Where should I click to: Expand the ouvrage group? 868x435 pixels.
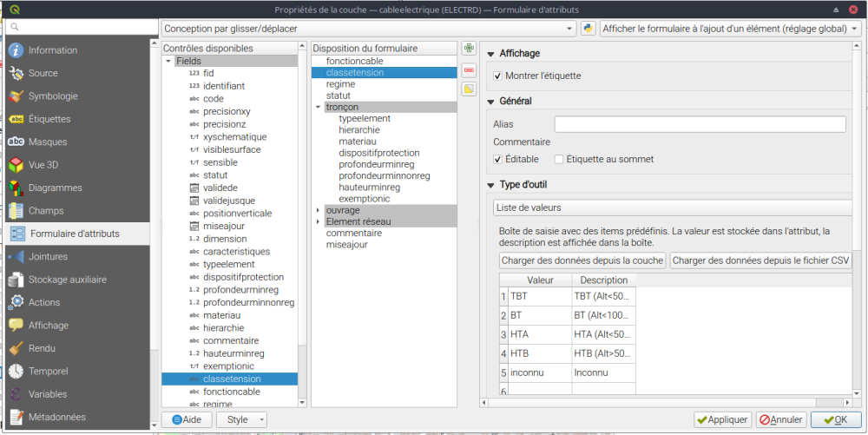click(x=318, y=210)
